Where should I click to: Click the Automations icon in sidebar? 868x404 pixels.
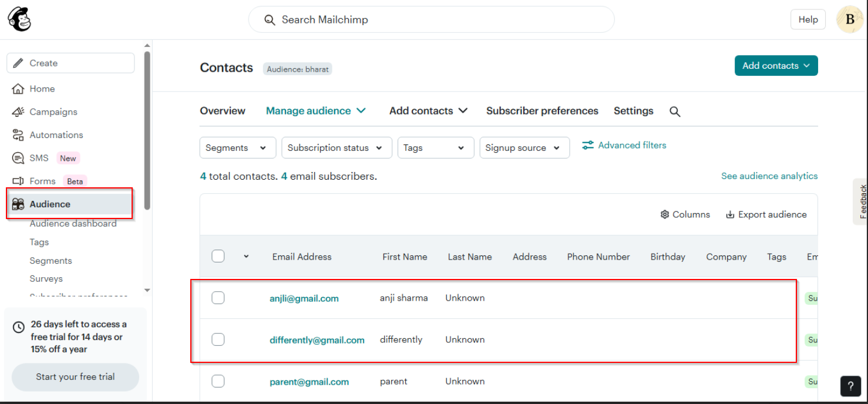[x=18, y=135]
